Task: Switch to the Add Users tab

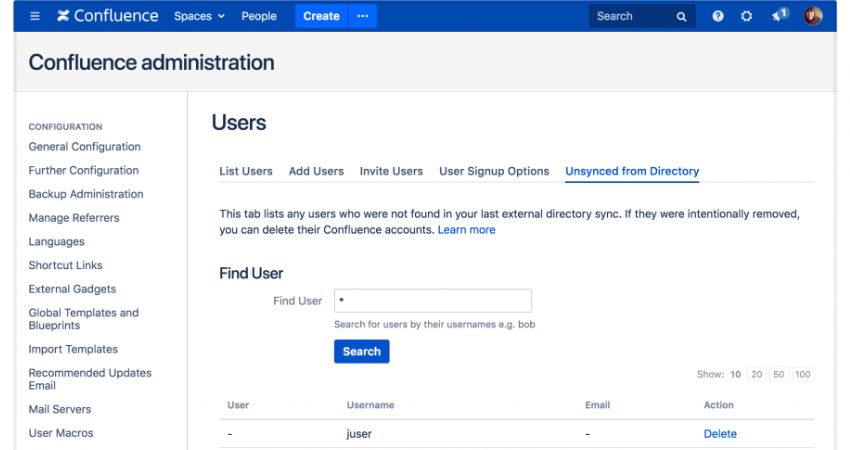Action: (x=316, y=171)
